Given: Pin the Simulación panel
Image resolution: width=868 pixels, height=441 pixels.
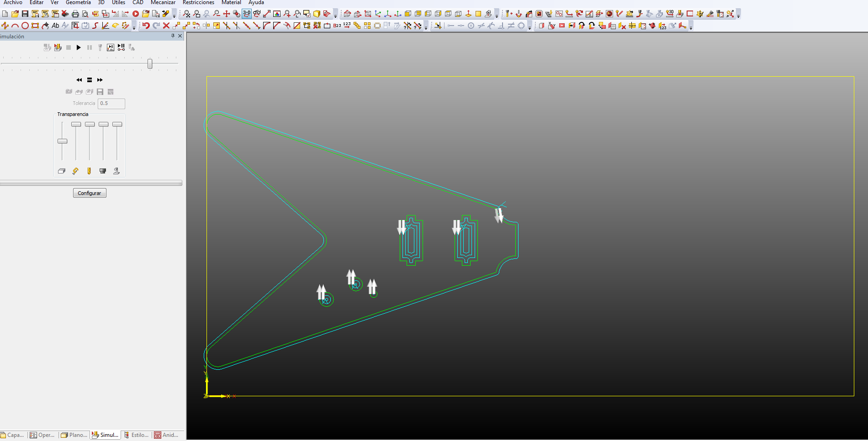Looking at the screenshot, I should click(x=173, y=36).
